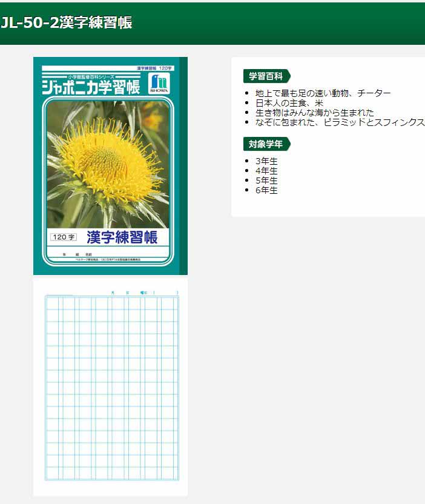Select text 地上で最も足の速い動物、チーター
The width and height of the screenshot is (425, 504).
(x=323, y=93)
